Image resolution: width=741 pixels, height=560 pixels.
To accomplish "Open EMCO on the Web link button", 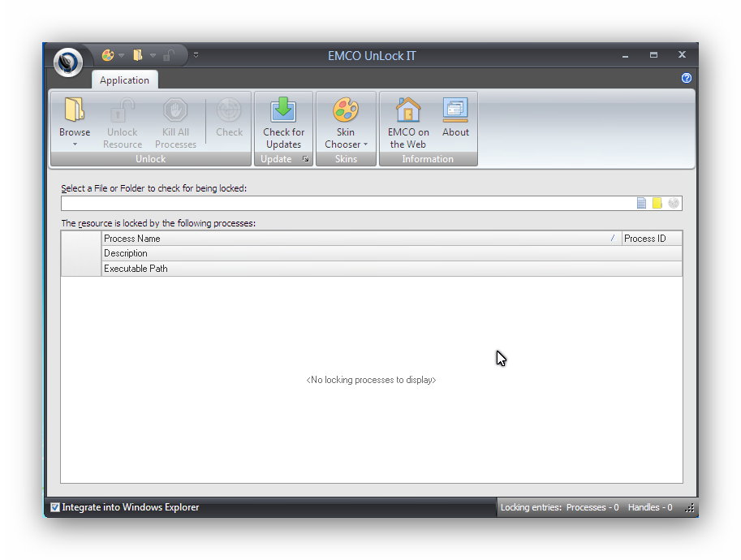I will click(x=408, y=123).
